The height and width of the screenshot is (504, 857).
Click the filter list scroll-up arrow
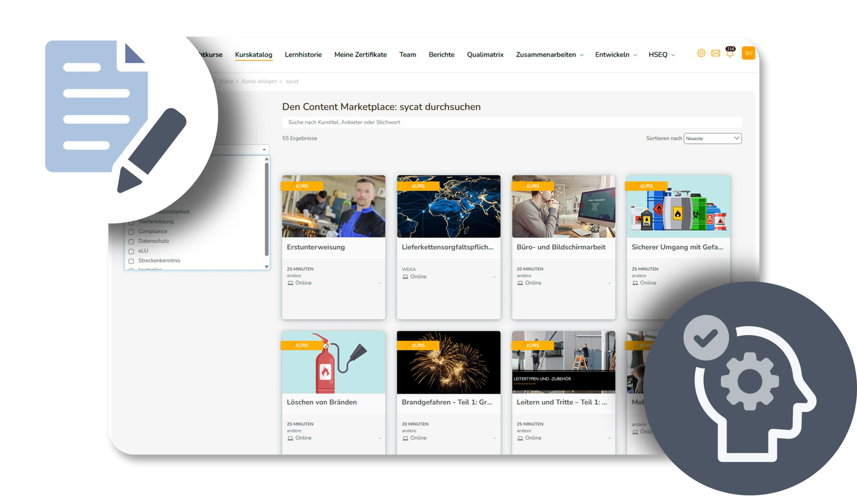[x=266, y=159]
